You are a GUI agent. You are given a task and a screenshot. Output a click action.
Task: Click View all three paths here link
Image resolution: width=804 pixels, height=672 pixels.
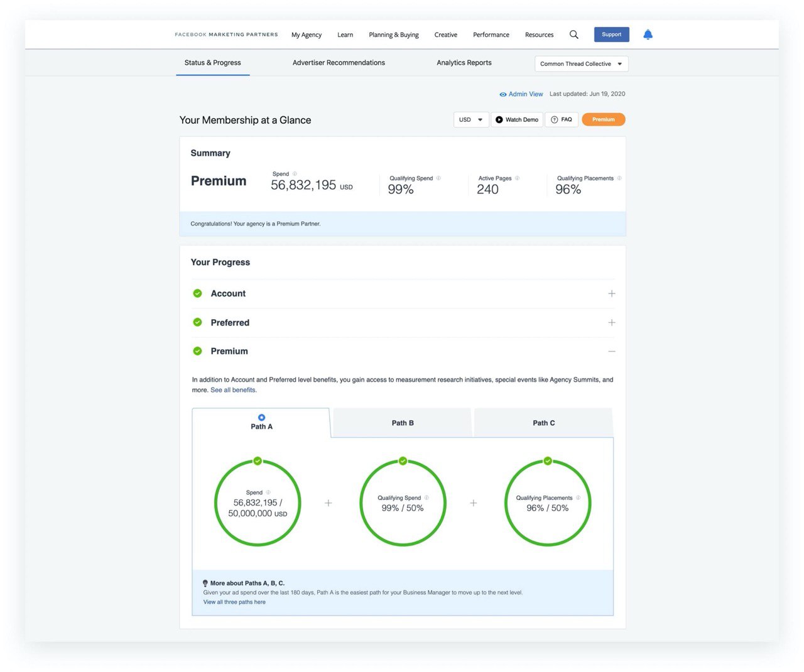[x=234, y=602]
